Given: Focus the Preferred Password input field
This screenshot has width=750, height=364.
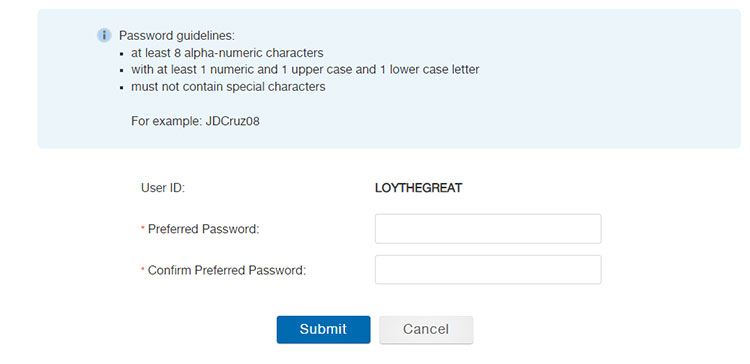Looking at the screenshot, I should click(x=488, y=229).
